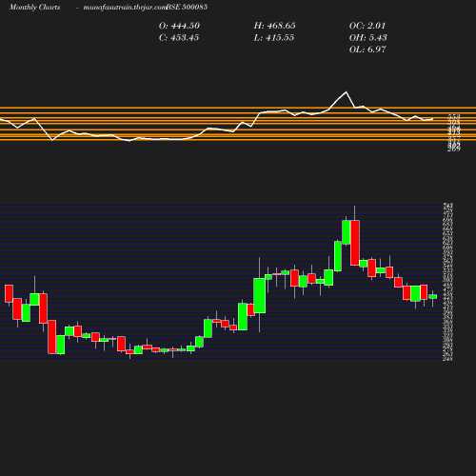Click the "OL: 6.97" percentage text
Viewport: 476px width, 476px height.
[x=367, y=50]
